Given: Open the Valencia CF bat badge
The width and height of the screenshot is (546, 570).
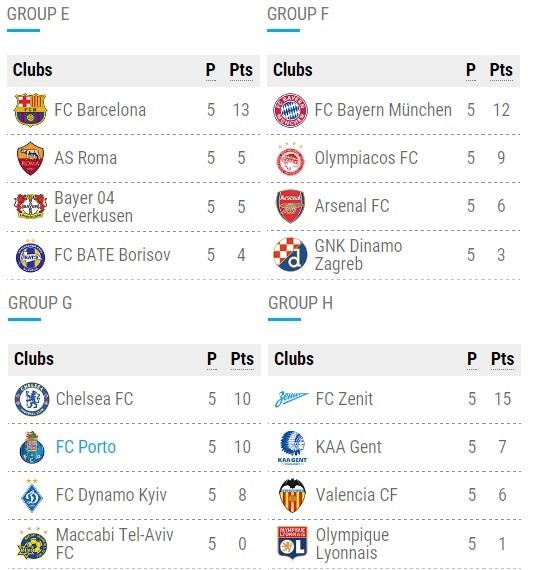Looking at the screenshot, I should coord(292,495).
